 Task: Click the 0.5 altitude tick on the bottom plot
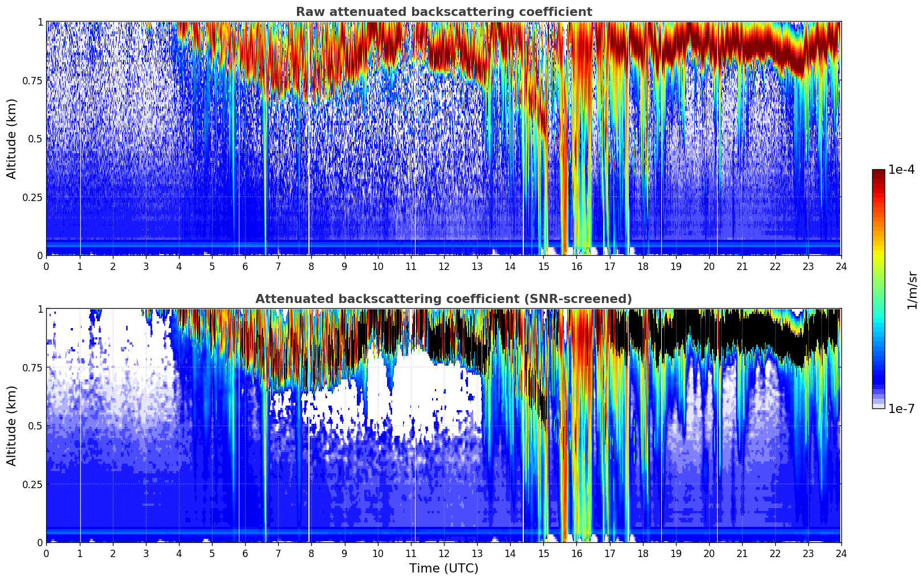pyautogui.click(x=35, y=426)
